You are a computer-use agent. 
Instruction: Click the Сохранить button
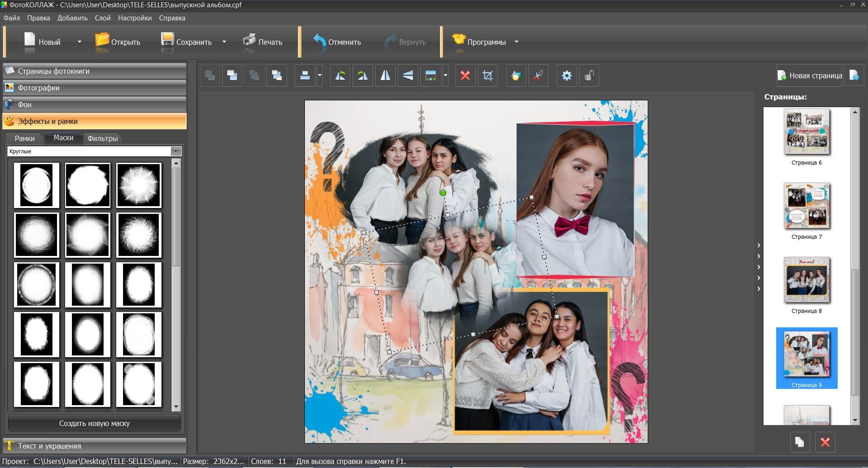click(186, 42)
